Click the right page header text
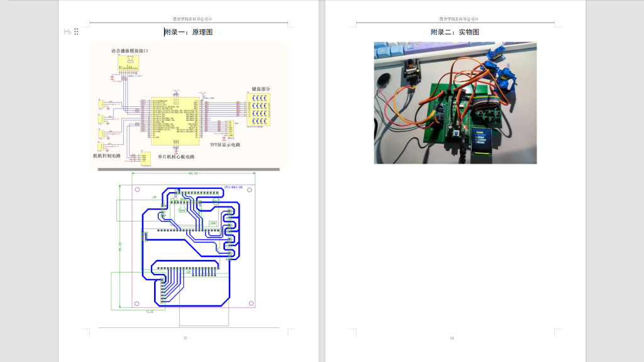 coord(458,19)
